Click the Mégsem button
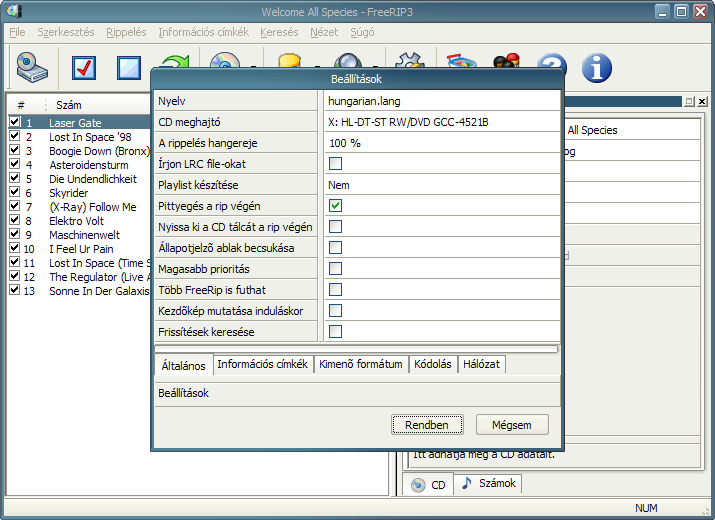Screen dimensions: 715x520 512,425
